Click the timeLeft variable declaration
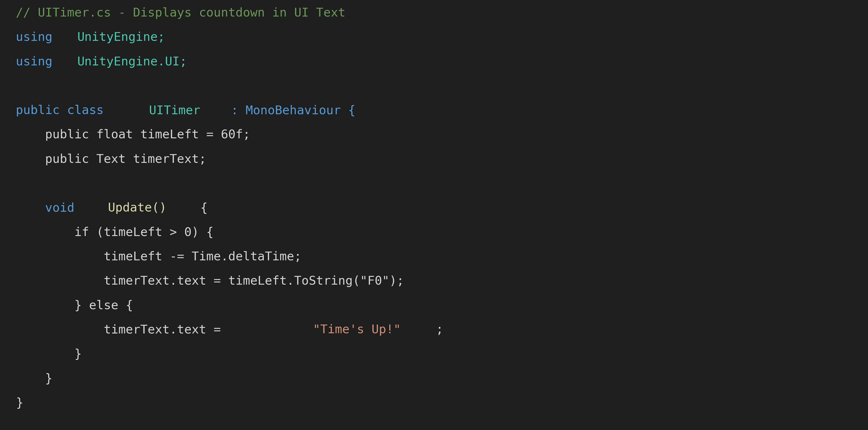868x430 pixels. (147, 134)
